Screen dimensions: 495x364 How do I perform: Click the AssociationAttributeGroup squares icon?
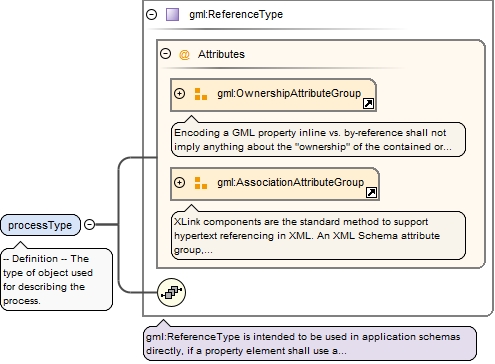coord(201,183)
